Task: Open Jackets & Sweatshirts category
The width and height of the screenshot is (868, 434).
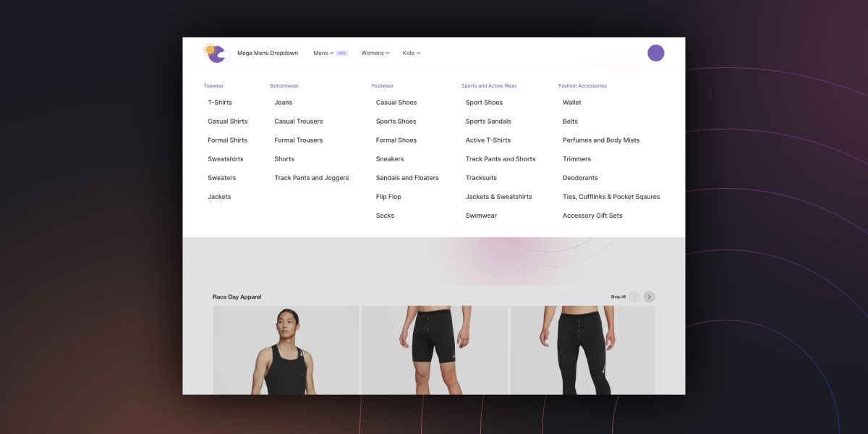Action: click(499, 197)
